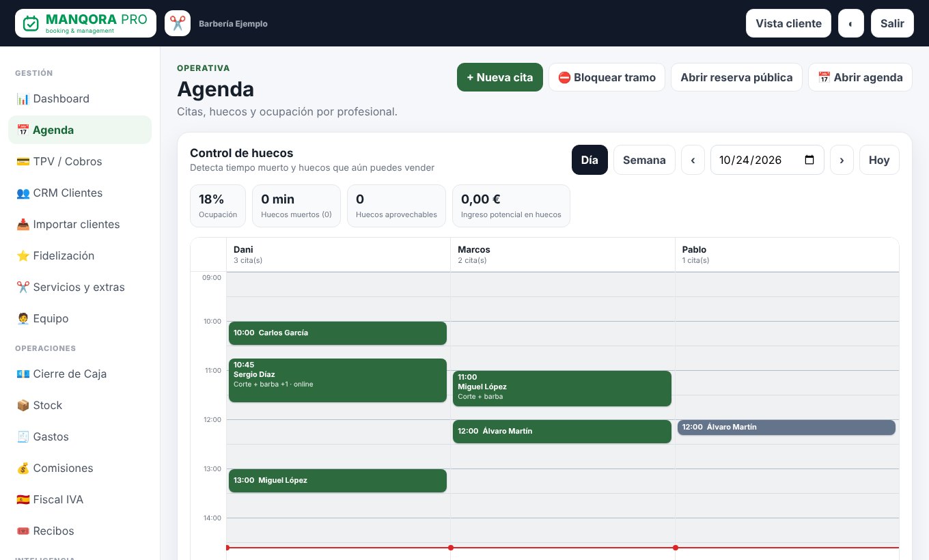Open Equipo page

(x=80, y=318)
